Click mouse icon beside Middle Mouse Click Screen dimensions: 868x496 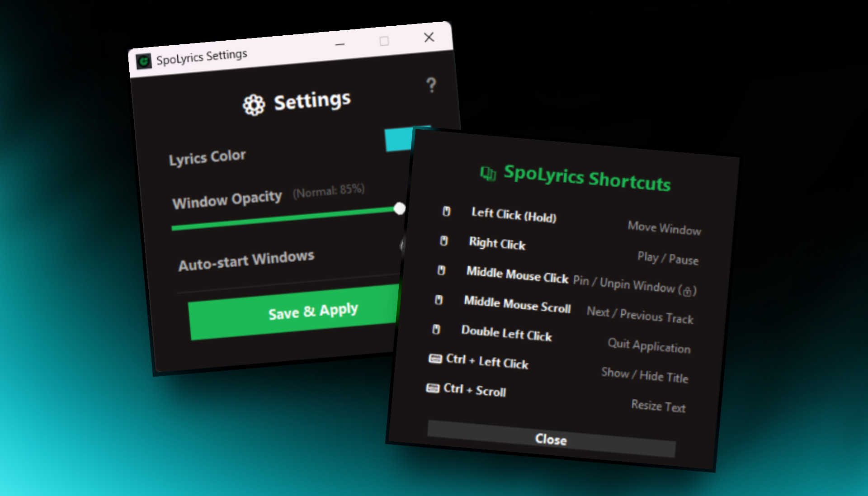pyautogui.click(x=441, y=270)
